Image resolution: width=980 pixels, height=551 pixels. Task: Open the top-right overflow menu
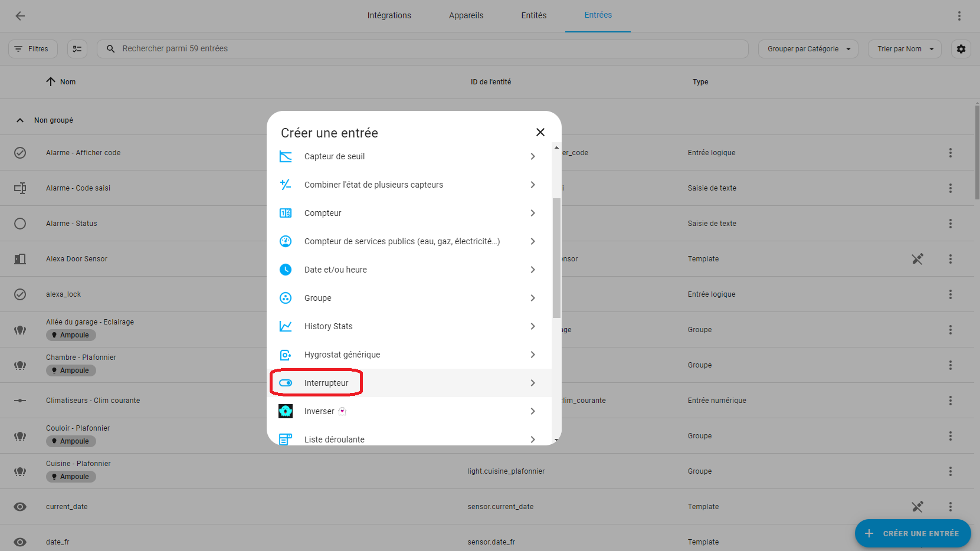959,16
